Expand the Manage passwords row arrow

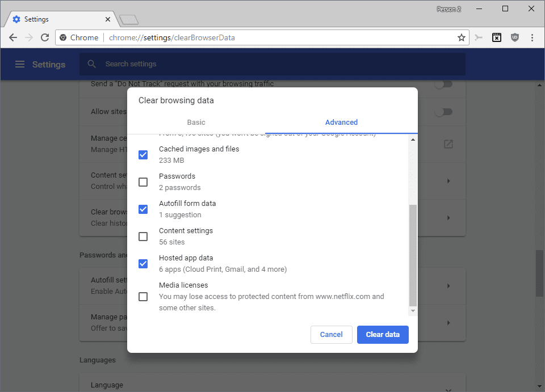(x=448, y=323)
